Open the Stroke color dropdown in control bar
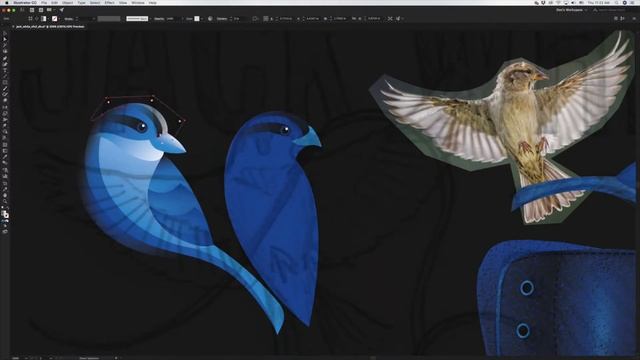The width and height of the screenshot is (640, 360). (60, 19)
